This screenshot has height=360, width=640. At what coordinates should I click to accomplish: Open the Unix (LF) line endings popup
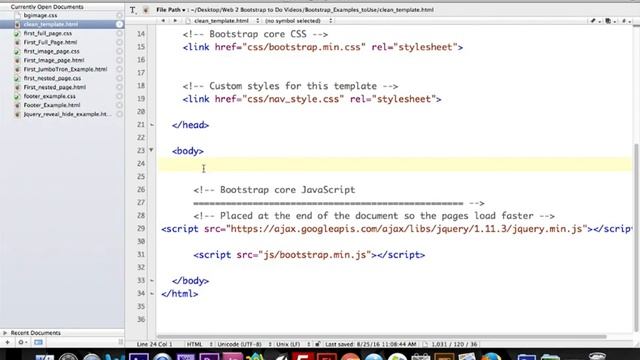293,344
